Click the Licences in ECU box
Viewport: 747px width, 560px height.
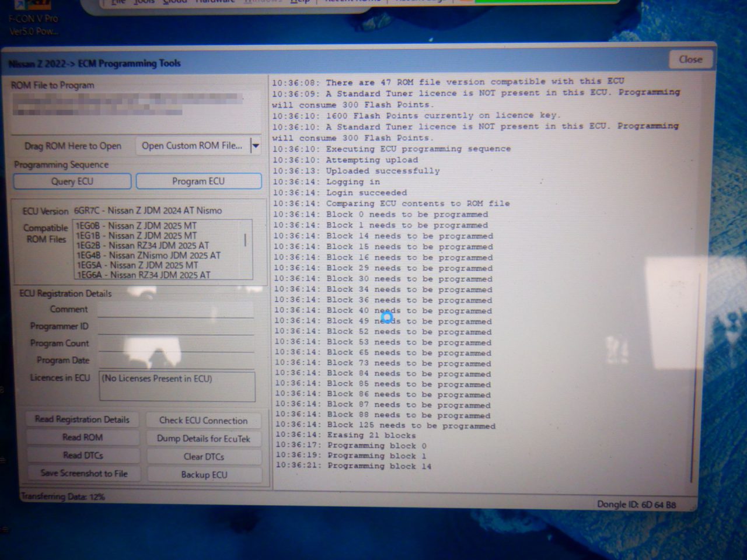pyautogui.click(x=177, y=386)
